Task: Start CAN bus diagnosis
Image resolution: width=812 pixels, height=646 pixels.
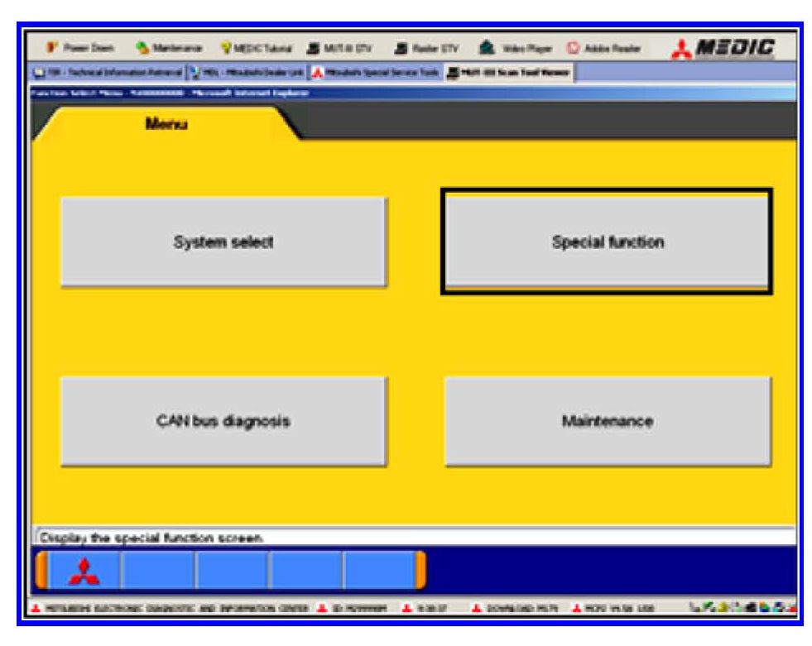Action: tap(223, 421)
